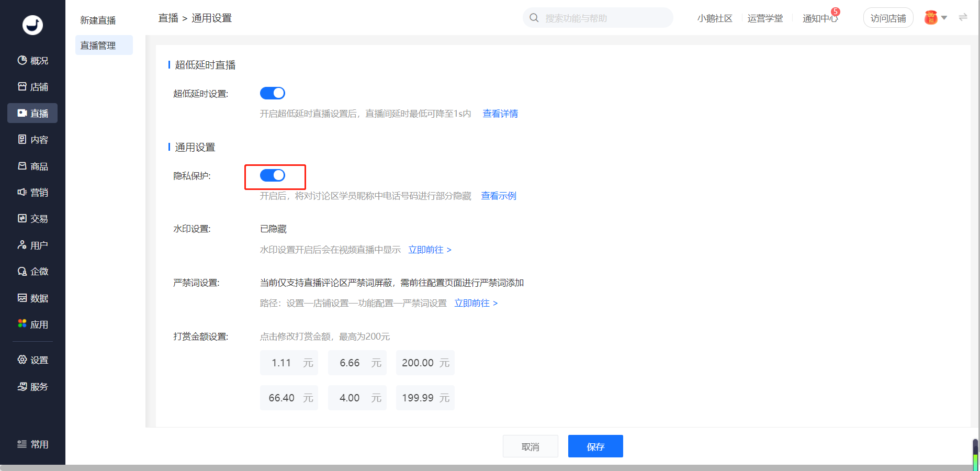
Task: Open 概况 overview icon in sidebar
Action: tap(22, 60)
